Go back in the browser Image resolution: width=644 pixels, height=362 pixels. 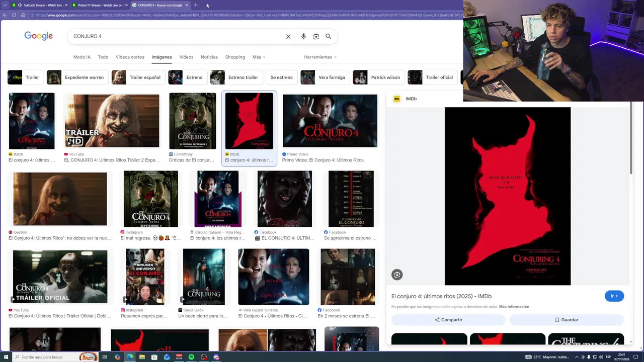5,15
